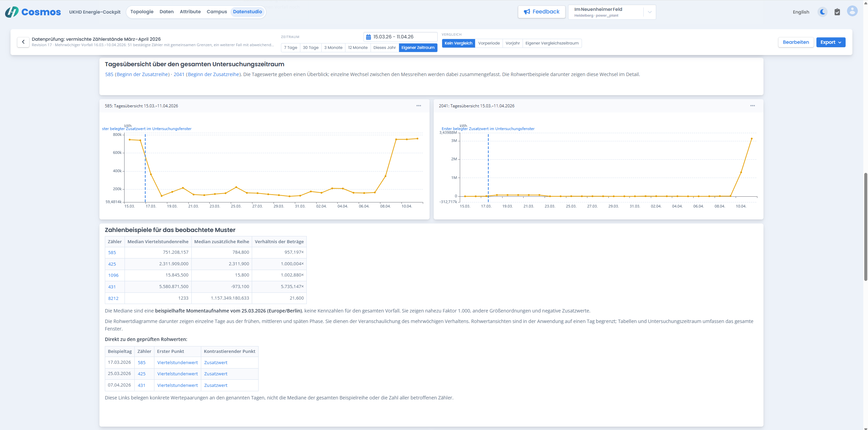
Task: Open link 2041 (Beginn der Zusatzreihe)
Action: tap(208, 74)
